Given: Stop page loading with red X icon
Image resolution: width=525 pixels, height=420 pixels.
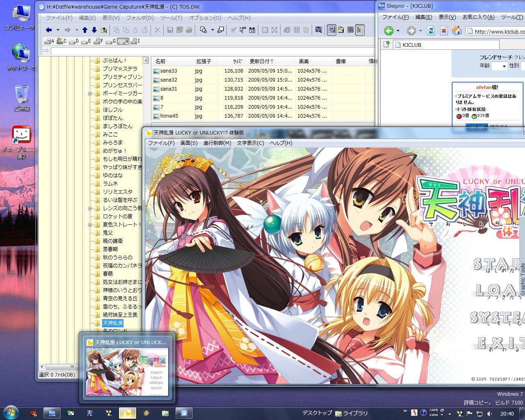Looking at the screenshot, I should (x=443, y=31).
